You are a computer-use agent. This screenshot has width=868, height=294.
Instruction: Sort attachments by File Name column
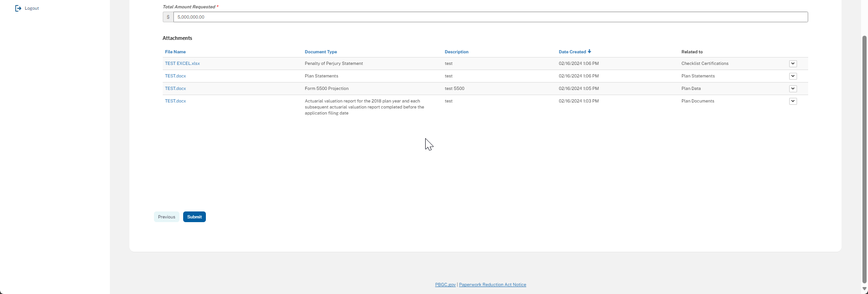(175, 52)
